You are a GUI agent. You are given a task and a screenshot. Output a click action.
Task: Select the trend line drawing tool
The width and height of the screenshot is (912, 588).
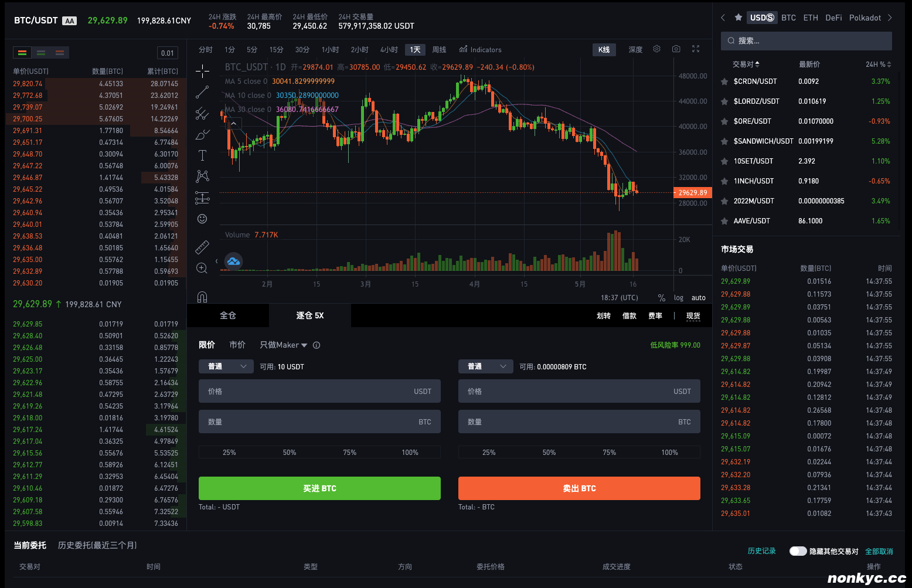(x=202, y=92)
